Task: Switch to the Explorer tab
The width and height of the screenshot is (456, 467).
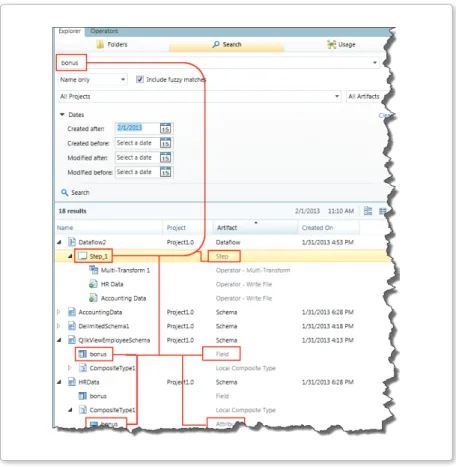Action: (x=69, y=31)
